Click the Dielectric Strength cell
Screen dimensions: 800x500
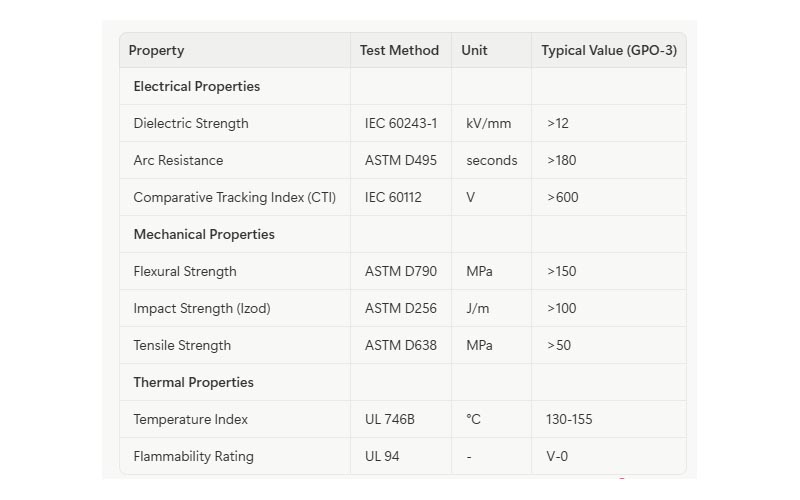191,124
